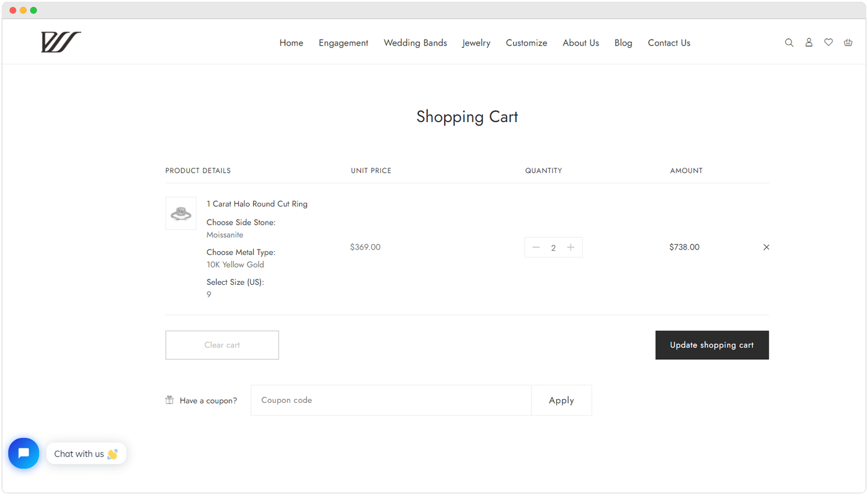The width and height of the screenshot is (868, 495).
Task: Open the user account icon
Action: [809, 42]
